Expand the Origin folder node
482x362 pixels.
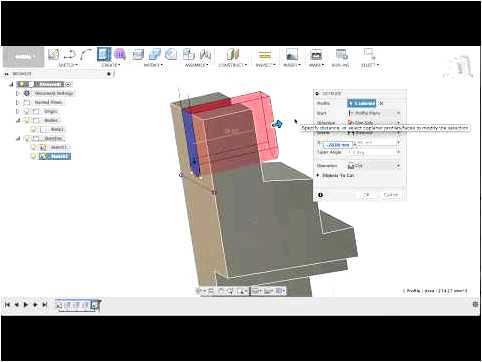(x=17, y=111)
